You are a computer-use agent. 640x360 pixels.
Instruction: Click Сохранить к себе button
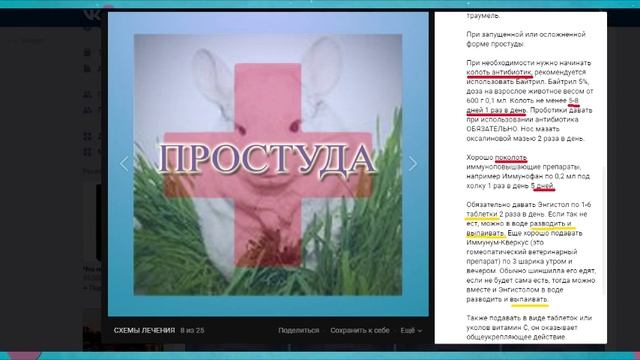pos(360,330)
